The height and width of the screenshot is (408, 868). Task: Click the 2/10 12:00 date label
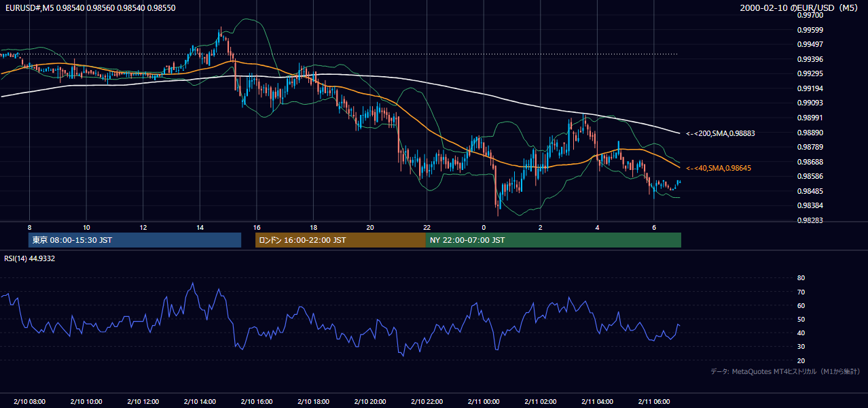(143, 401)
